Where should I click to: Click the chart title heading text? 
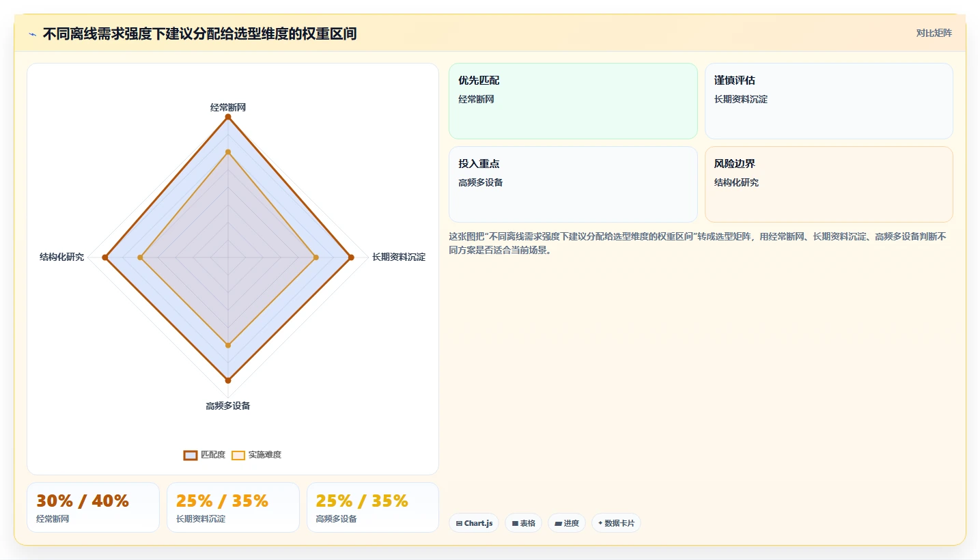199,33
